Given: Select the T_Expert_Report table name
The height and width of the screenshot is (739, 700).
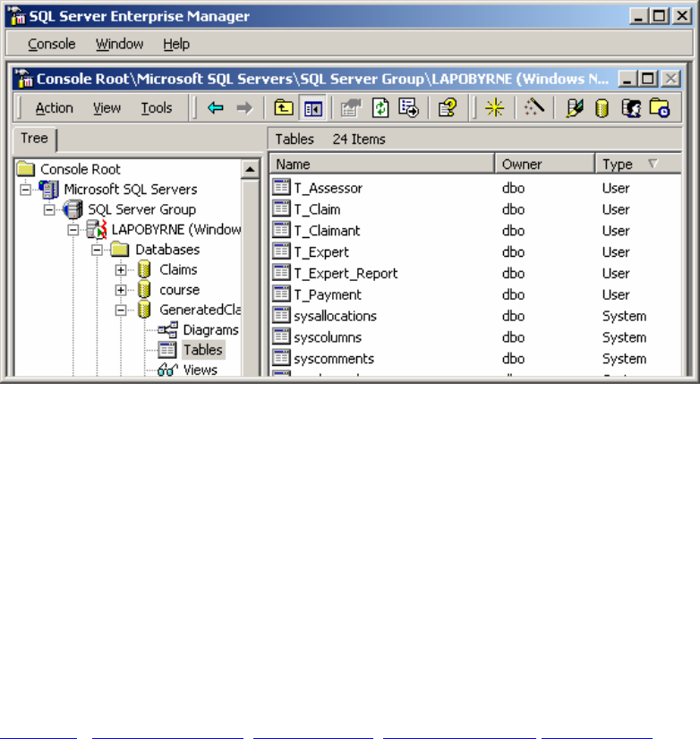Looking at the screenshot, I should (346, 274).
